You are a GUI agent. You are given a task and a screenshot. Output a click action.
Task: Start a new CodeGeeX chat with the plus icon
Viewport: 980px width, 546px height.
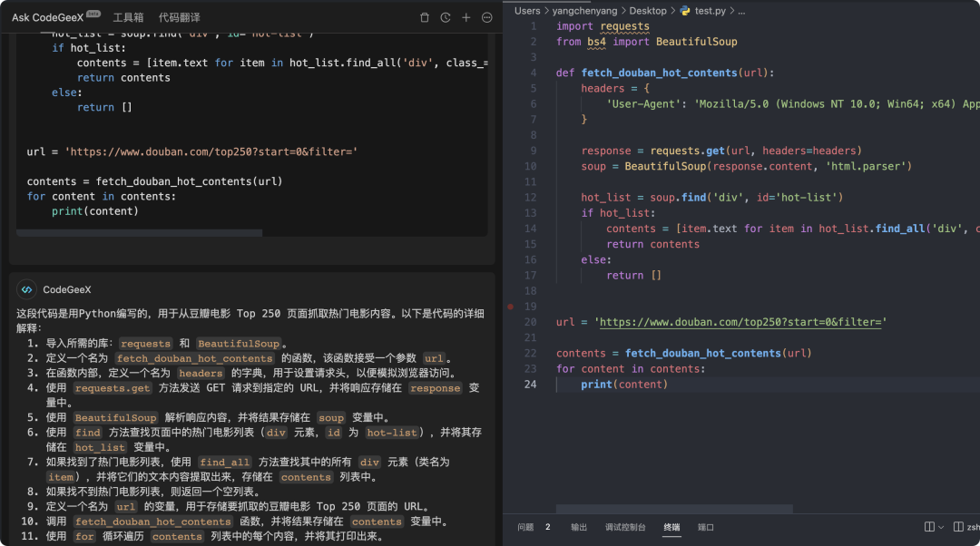pyautogui.click(x=465, y=17)
